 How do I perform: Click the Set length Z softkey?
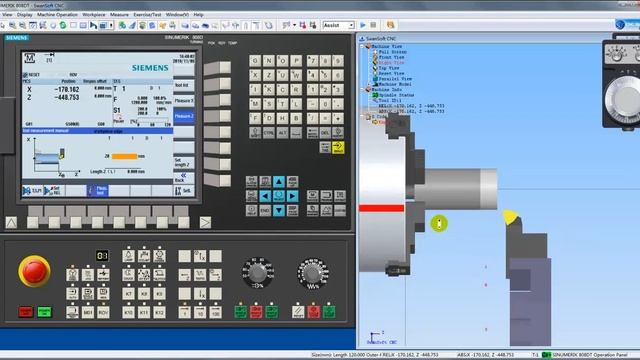click(184, 162)
